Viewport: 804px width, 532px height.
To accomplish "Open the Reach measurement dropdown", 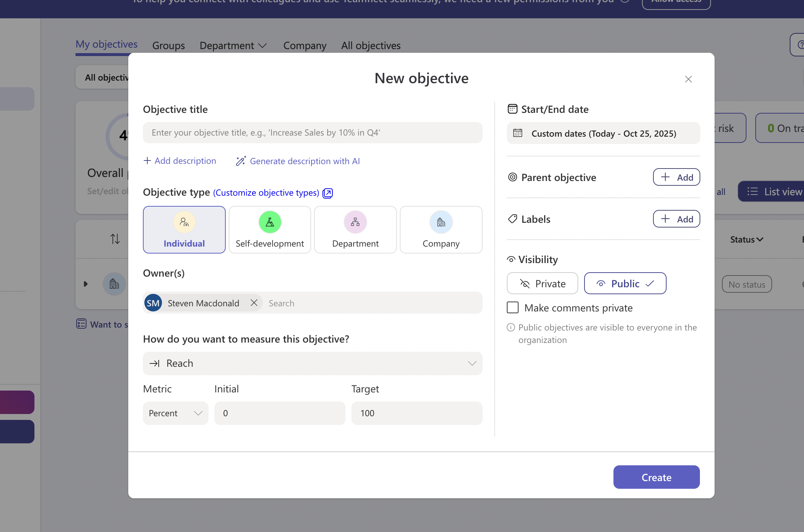I will tap(313, 363).
